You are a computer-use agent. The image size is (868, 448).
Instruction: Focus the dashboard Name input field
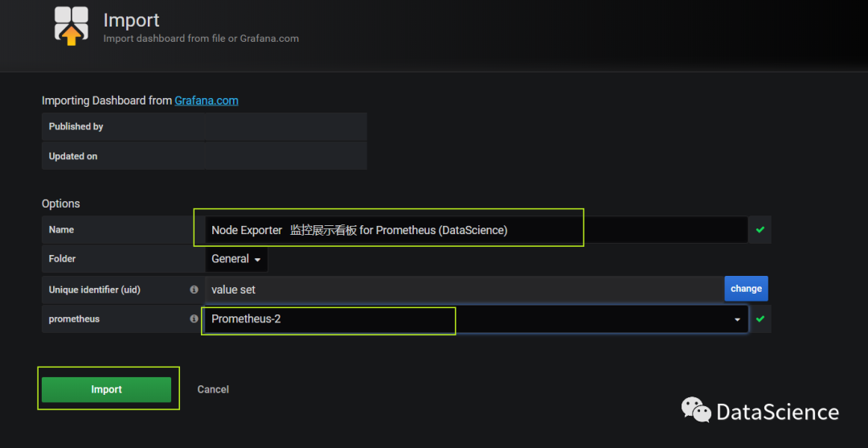(474, 230)
